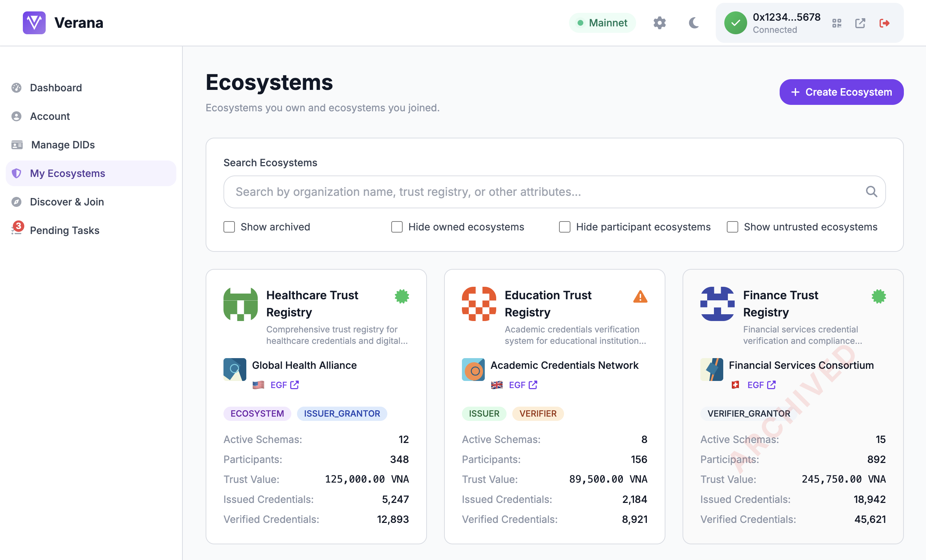Open Pending Tasks list
The width and height of the screenshot is (926, 560).
(x=91, y=230)
